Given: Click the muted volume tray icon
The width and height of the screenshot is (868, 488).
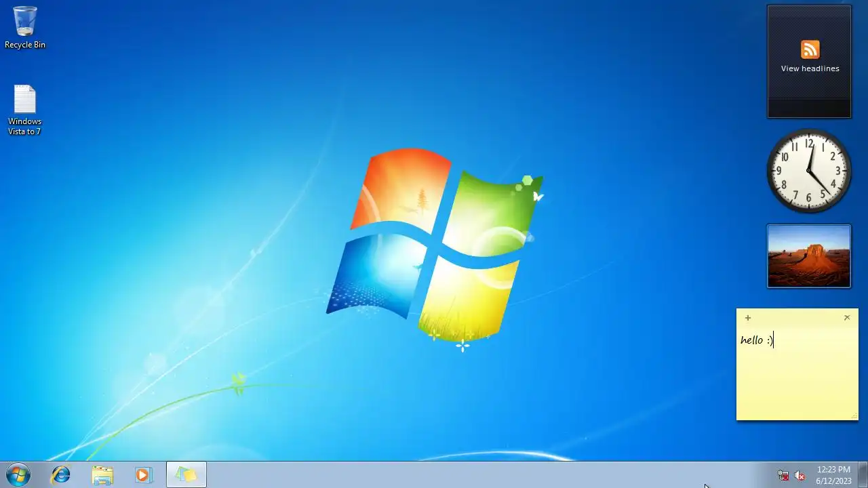Looking at the screenshot, I should pyautogui.click(x=800, y=476).
